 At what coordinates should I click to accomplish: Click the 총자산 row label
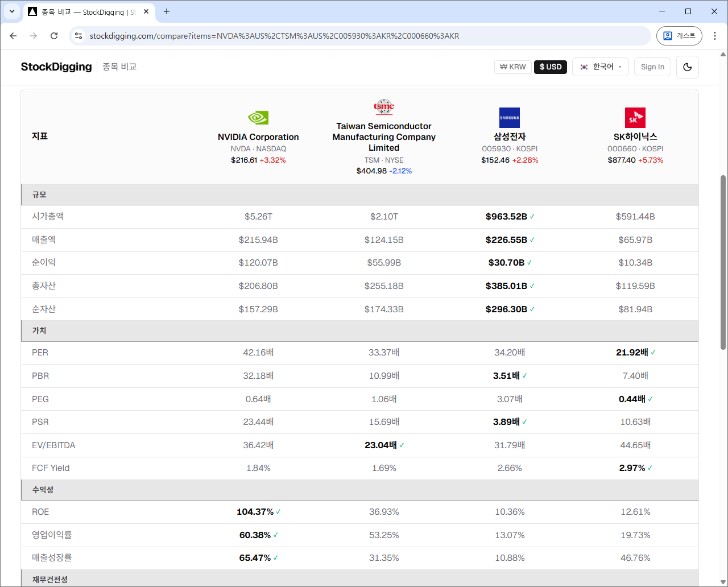(x=44, y=286)
